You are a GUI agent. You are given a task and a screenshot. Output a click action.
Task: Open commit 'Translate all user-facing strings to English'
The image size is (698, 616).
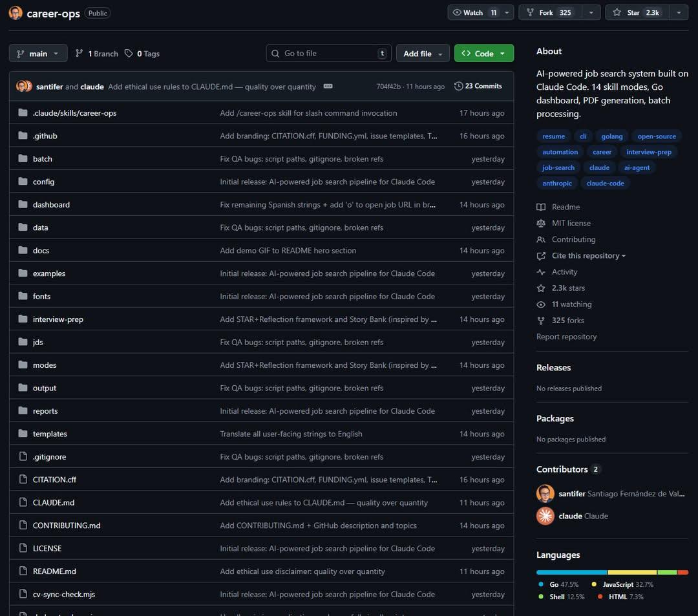pyautogui.click(x=291, y=434)
